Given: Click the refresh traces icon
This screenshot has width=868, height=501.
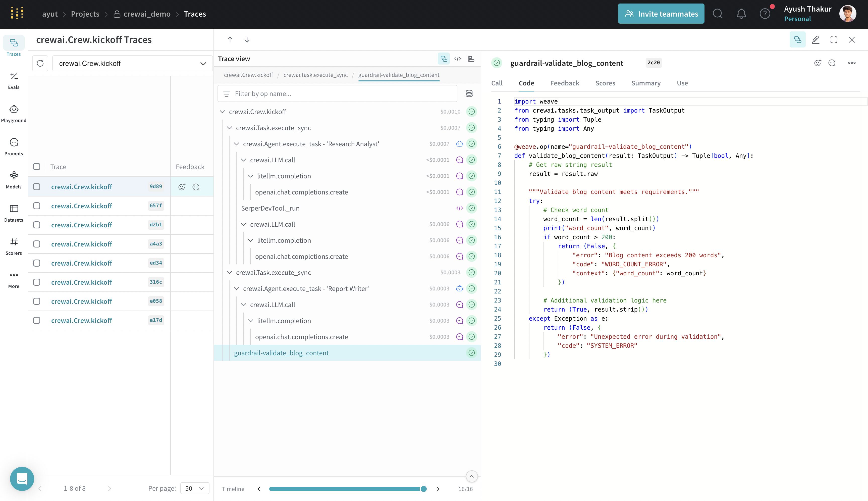Looking at the screenshot, I should tap(40, 63).
